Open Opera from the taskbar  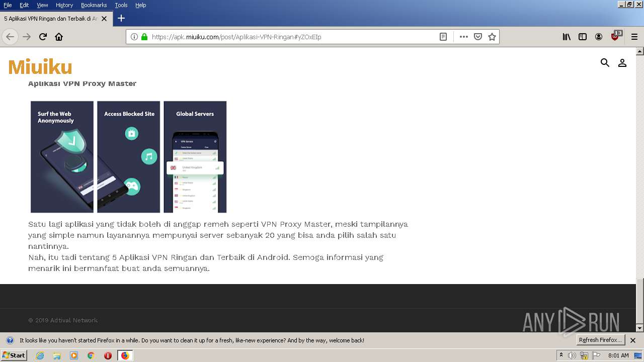[108, 355]
